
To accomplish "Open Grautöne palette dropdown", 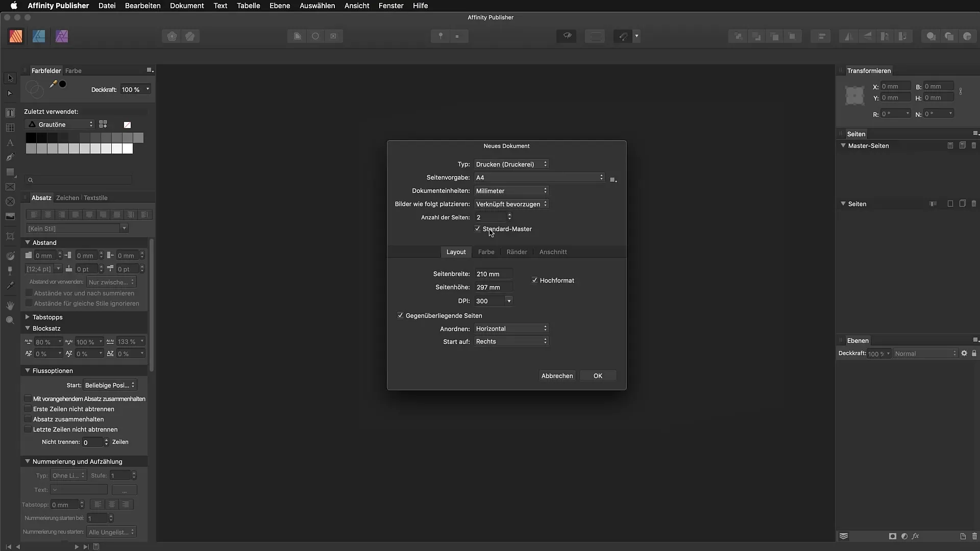I will [x=60, y=124].
